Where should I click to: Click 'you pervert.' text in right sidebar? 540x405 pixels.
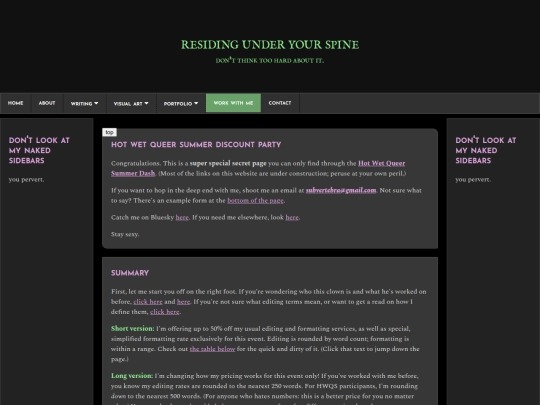point(473,179)
